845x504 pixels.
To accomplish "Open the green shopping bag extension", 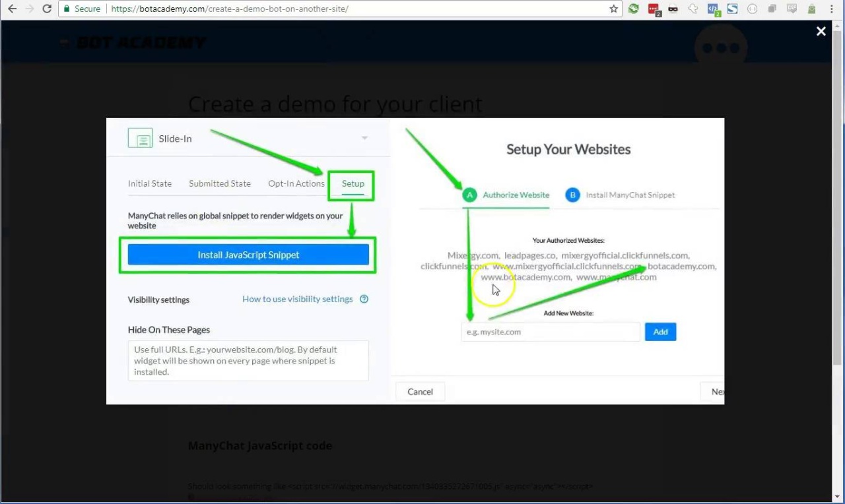I will pos(811,9).
